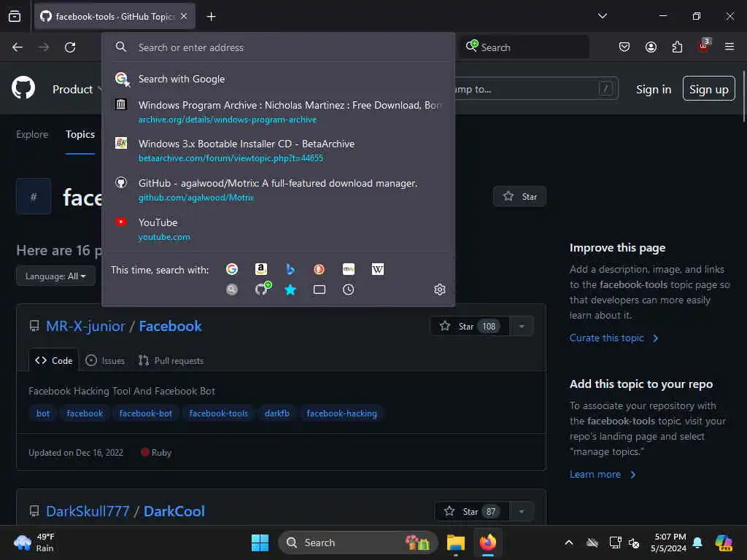Click the Sign in link
The image size is (747, 560).
pyautogui.click(x=654, y=90)
